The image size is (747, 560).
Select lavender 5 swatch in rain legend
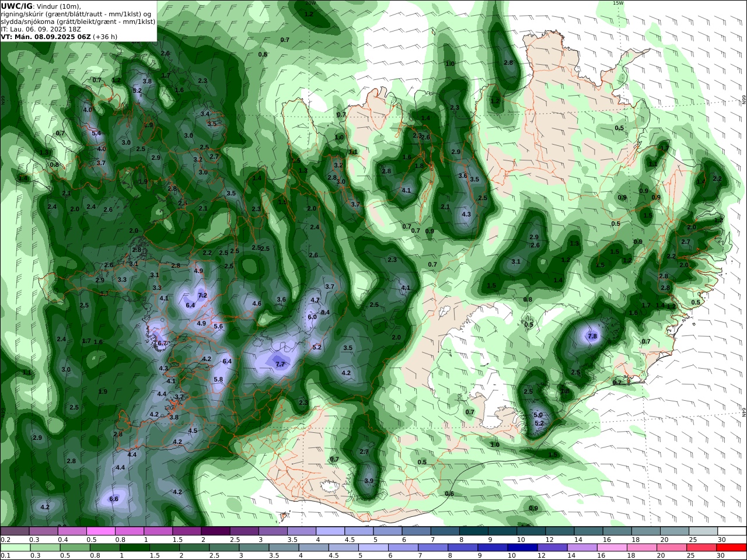[373, 548]
